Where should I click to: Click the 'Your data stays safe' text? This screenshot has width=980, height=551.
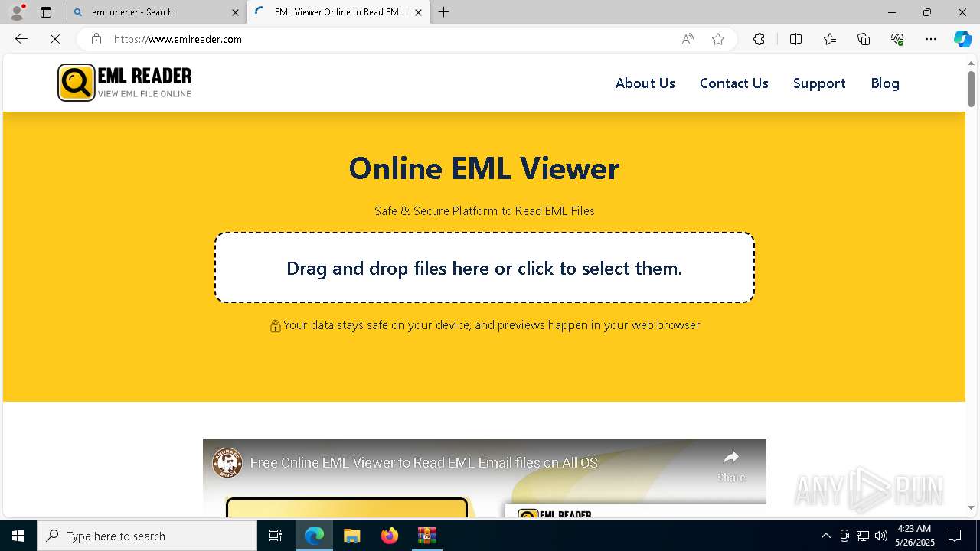pos(492,325)
